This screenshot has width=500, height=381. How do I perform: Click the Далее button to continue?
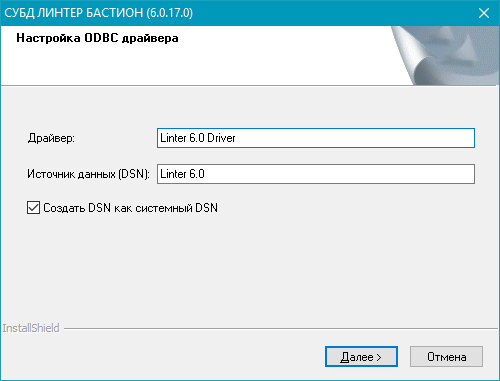(361, 357)
